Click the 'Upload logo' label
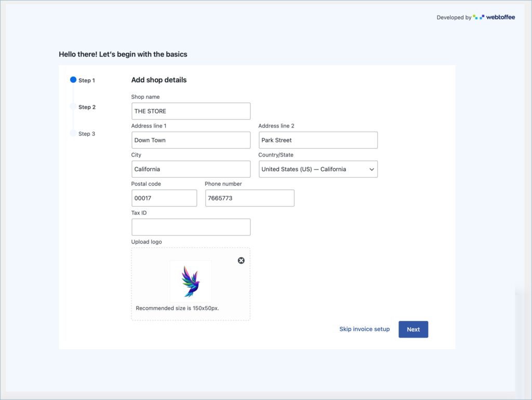The image size is (532, 400). coord(147,242)
